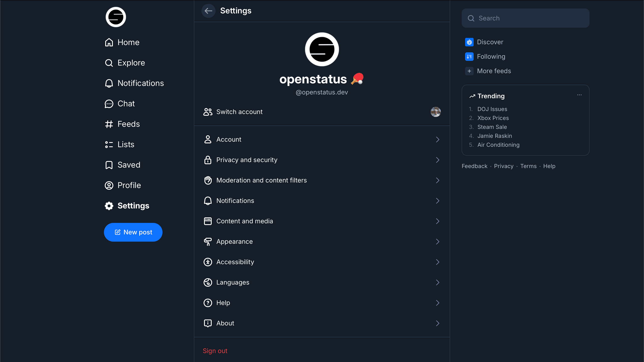Expand the Account settings chevron
The image size is (644, 362).
(x=437, y=140)
